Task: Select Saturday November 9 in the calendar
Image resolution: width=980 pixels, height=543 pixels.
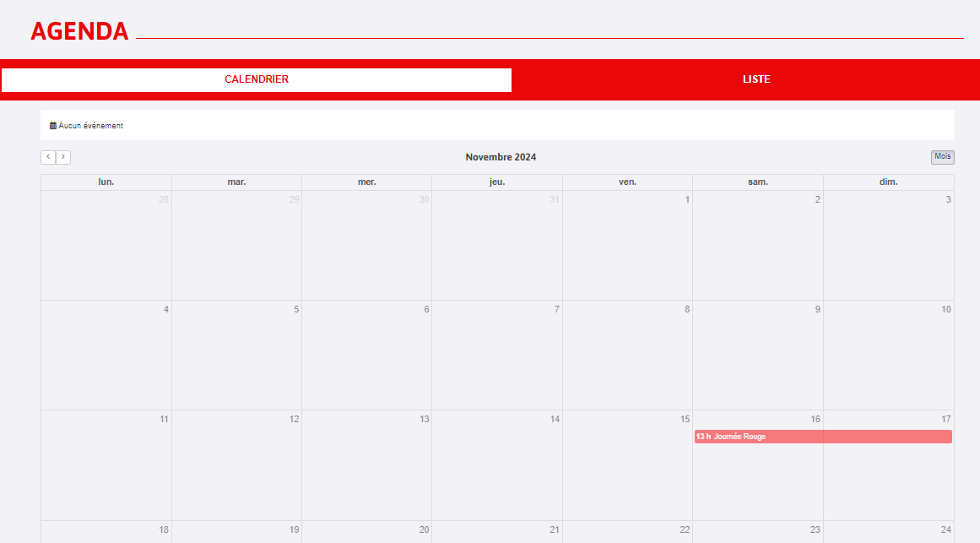Action: tap(757, 355)
